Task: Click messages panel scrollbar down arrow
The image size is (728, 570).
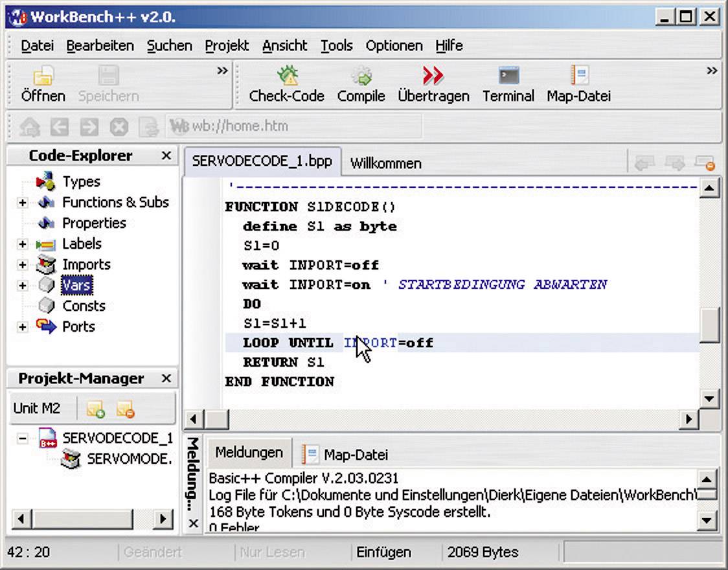Action: [x=706, y=520]
